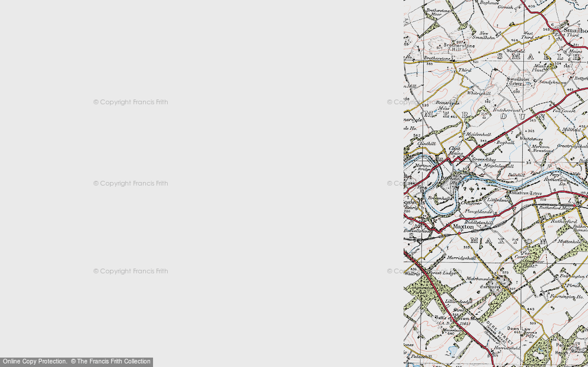Screen dimensions: 588x367
Task: Click the Maxton village label on the map
Action: 463,227
